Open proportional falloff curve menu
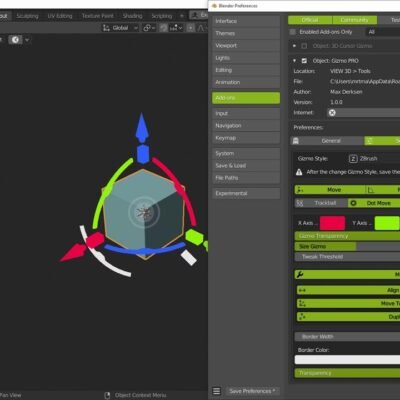This screenshot has width=400, height=400. [x=201, y=28]
